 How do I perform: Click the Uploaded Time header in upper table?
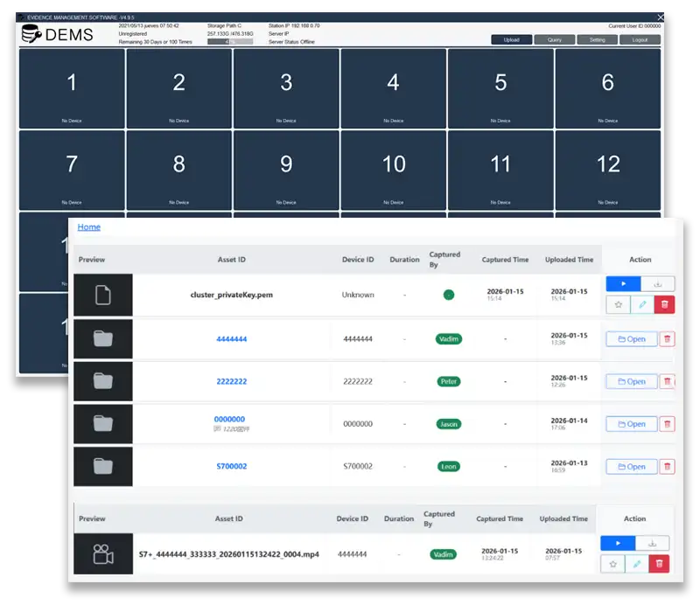(x=570, y=260)
